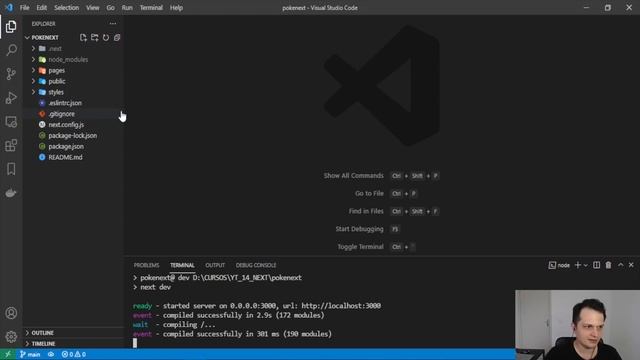Click the eye icon in status bar
This screenshot has width=640, height=360.
(x=51, y=354)
